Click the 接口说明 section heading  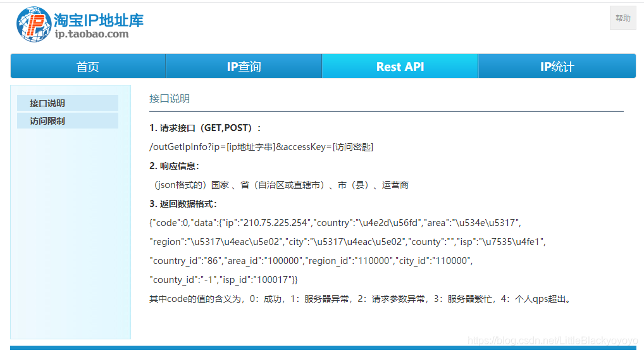[x=169, y=99]
